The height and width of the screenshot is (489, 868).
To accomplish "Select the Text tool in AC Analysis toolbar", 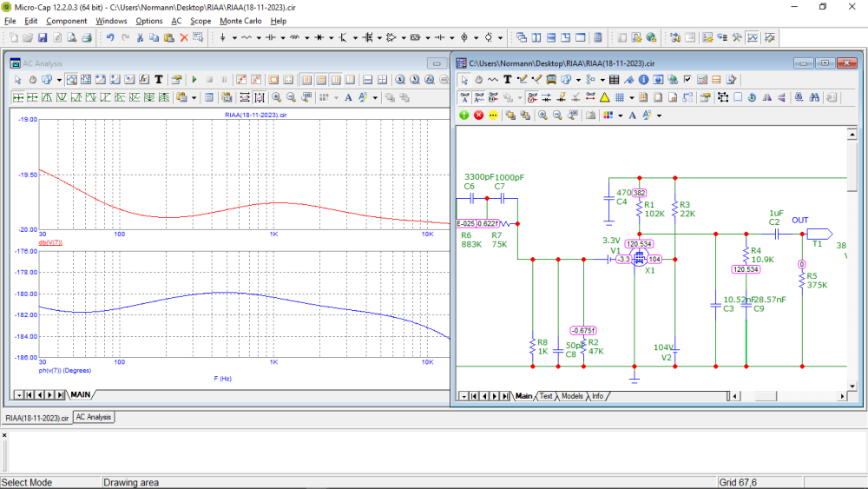I will tap(159, 79).
